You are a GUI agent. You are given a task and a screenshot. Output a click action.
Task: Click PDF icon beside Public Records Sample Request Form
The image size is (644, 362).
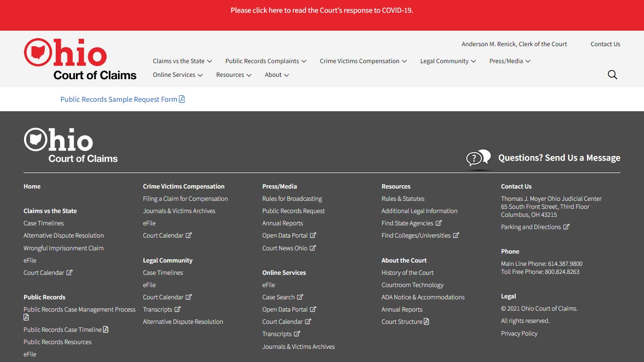click(182, 99)
